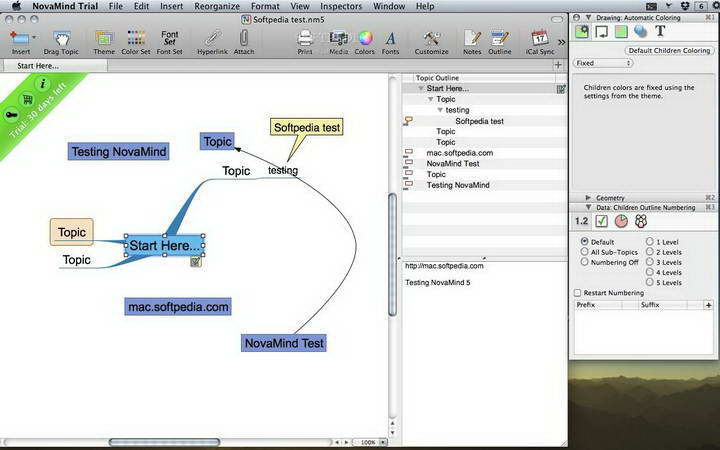Select the mac.softpedia.com topic node

click(x=178, y=307)
